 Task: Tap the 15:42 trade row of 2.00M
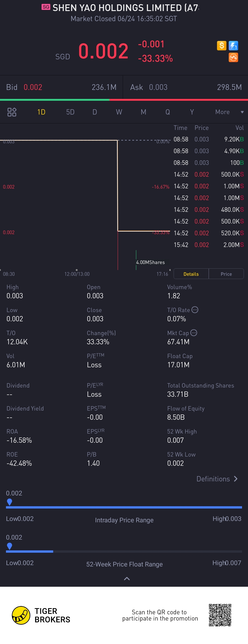click(208, 245)
